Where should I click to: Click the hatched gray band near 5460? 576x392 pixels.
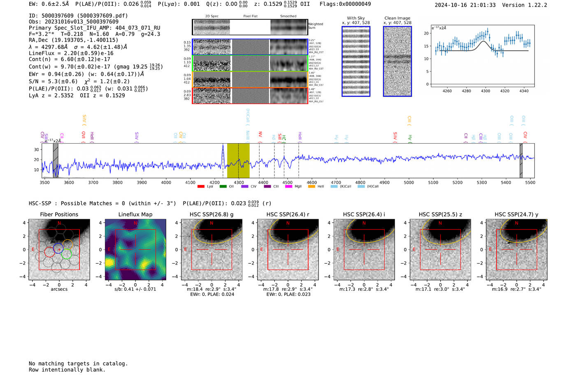(521, 160)
